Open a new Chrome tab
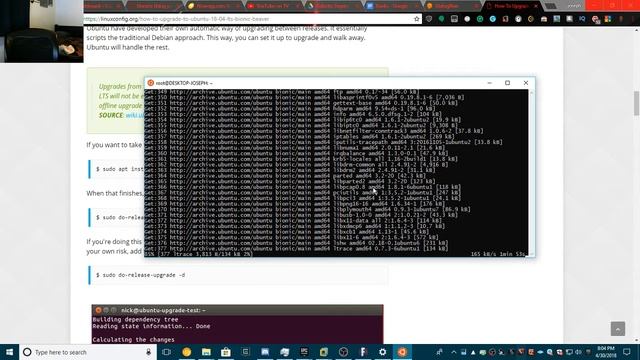Viewport: 640px width, 360px height. pyautogui.click(x=551, y=6)
